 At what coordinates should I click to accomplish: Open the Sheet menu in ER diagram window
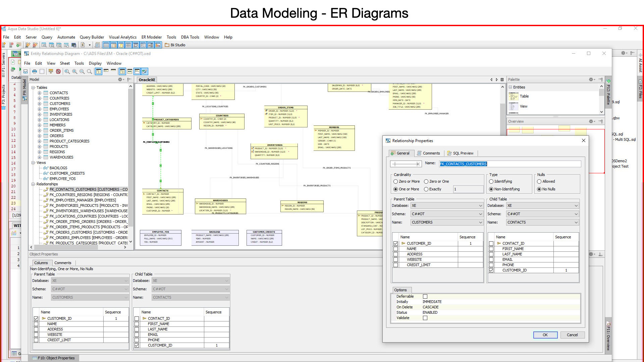(65, 63)
